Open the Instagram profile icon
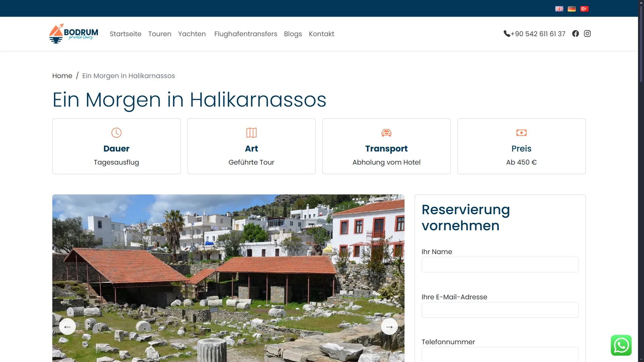This screenshot has height=362, width=644. [x=587, y=34]
